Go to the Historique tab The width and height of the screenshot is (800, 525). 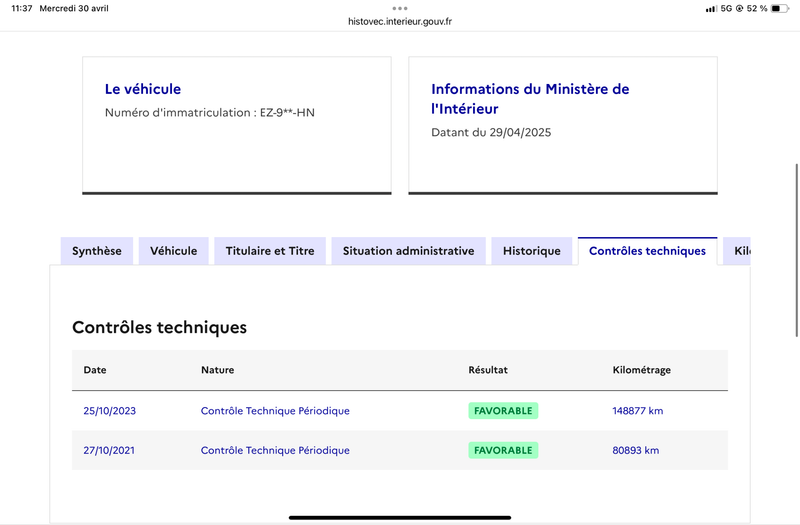pos(532,251)
